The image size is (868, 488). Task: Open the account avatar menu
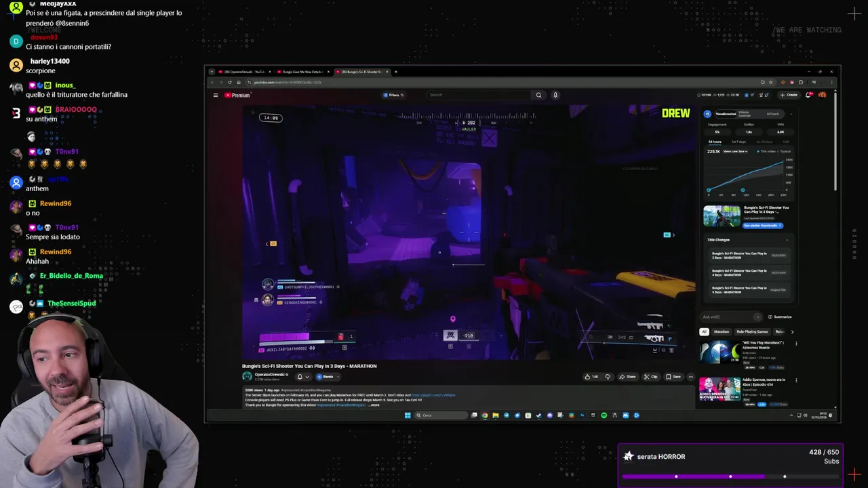coord(822,95)
